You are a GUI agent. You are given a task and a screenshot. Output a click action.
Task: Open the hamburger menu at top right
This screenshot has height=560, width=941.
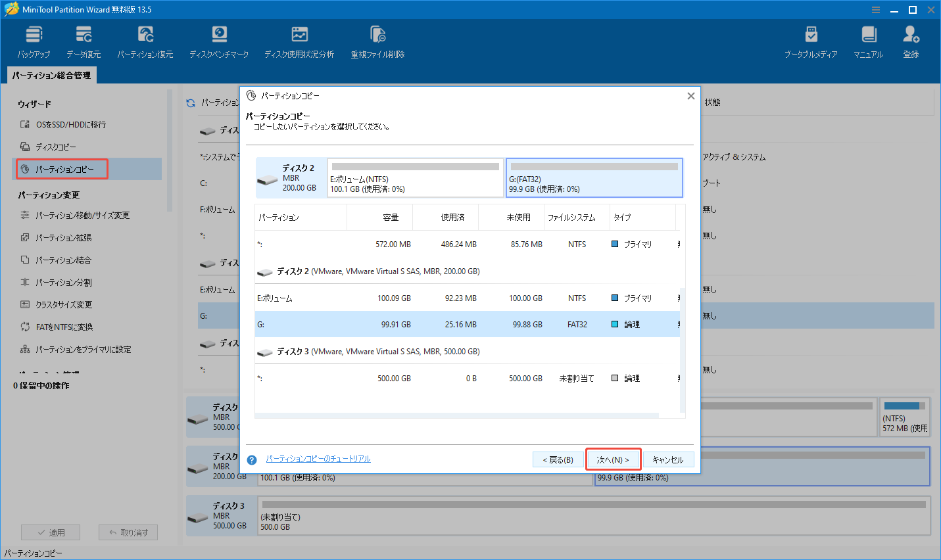[x=875, y=9]
